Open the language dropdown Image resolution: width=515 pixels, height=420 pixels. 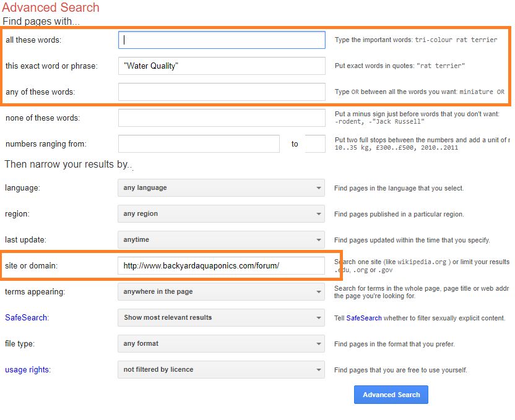tap(221, 187)
